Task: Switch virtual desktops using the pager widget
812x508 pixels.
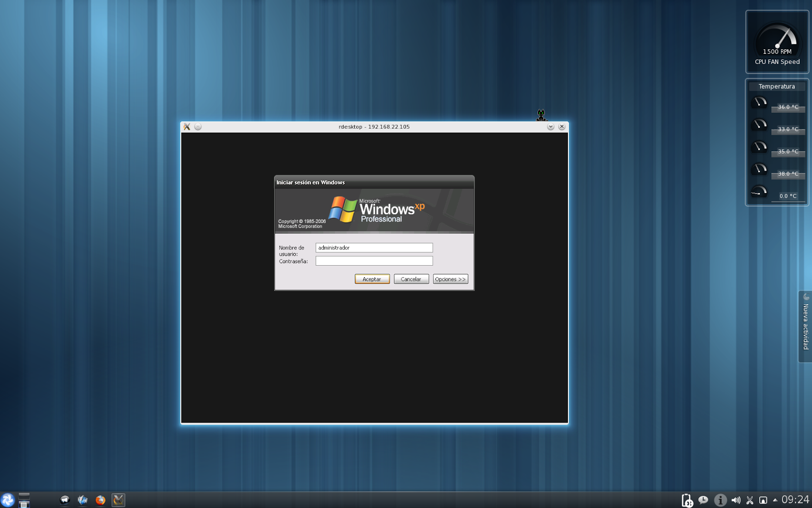Action: 24,499
